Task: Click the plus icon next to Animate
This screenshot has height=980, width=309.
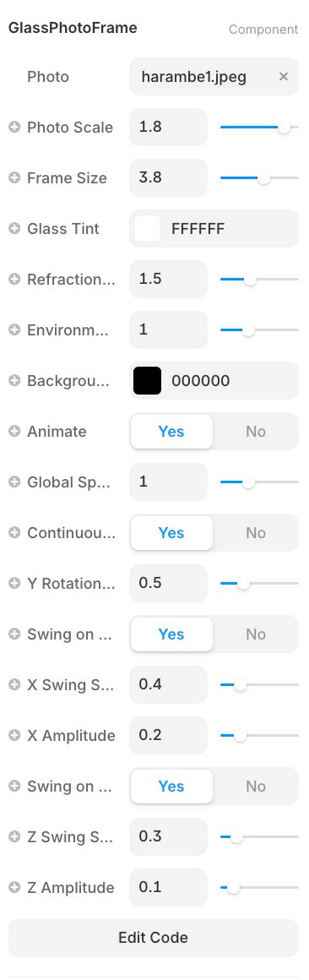Action: tap(14, 431)
